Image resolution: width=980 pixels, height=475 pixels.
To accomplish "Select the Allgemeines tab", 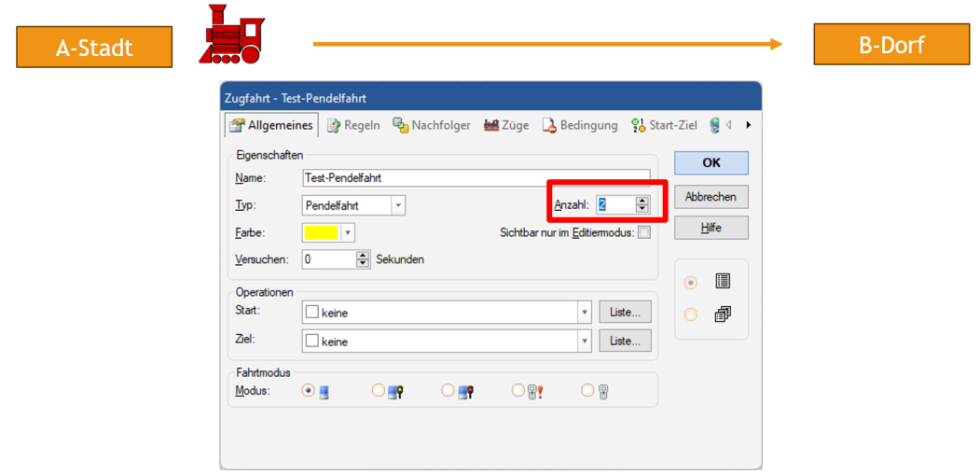I will click(x=271, y=125).
